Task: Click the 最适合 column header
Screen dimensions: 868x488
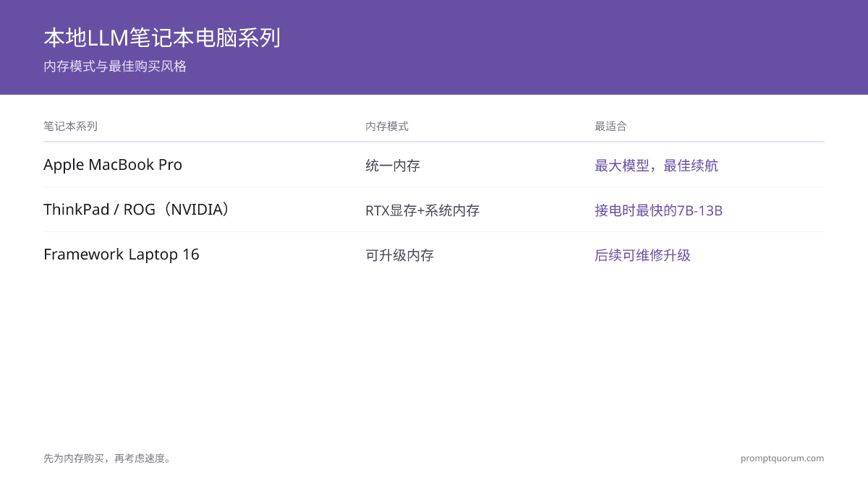Action: tap(610, 127)
